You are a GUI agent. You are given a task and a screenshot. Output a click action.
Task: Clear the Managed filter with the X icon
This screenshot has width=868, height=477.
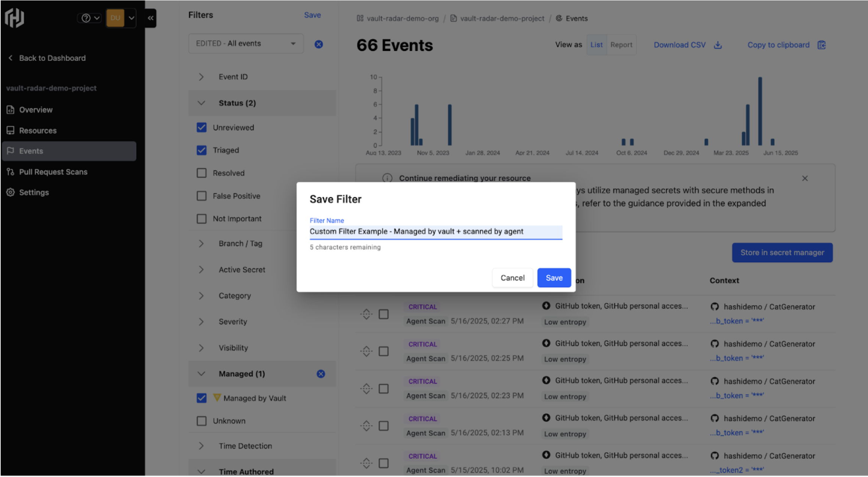[x=321, y=374]
